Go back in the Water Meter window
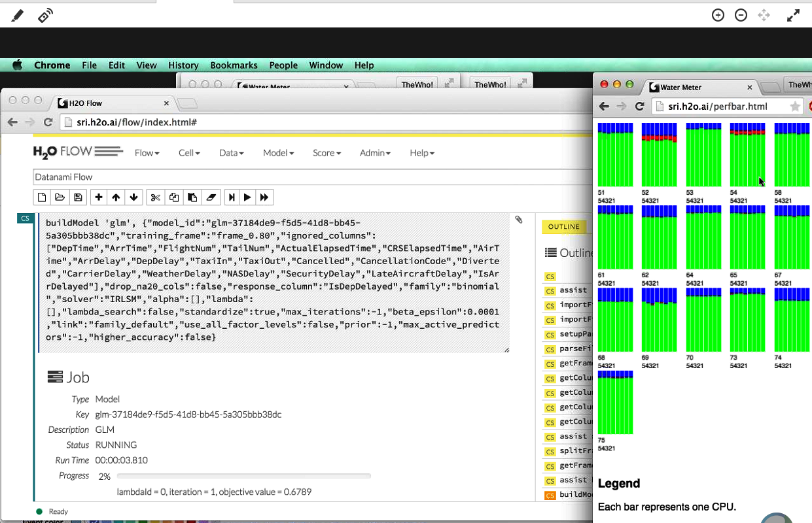The width and height of the screenshot is (812, 523). [x=604, y=107]
